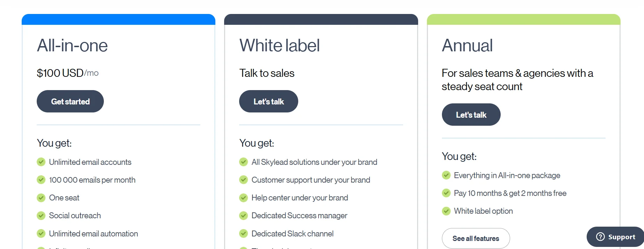This screenshot has width=644, height=249.
Task: Open the Support chat widget
Action: click(615, 236)
